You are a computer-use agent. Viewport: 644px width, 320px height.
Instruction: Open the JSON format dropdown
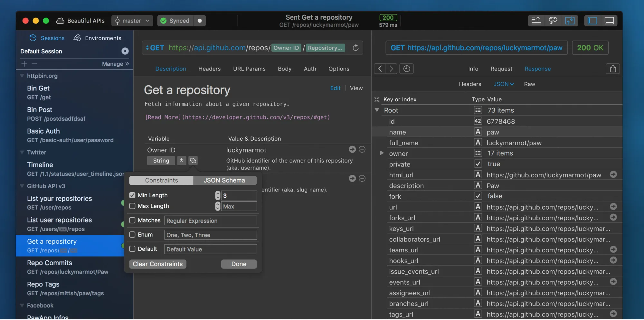coord(504,84)
